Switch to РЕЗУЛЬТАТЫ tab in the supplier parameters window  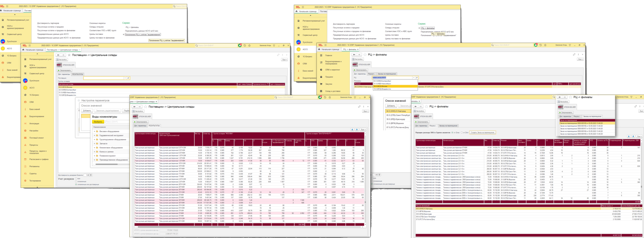(x=77, y=74)
